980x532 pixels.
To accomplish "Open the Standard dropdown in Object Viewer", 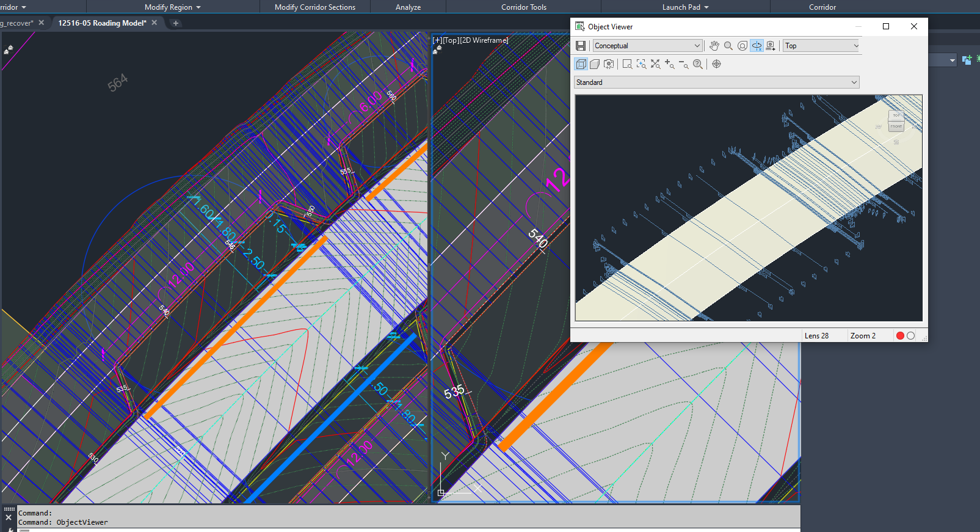I will [717, 82].
